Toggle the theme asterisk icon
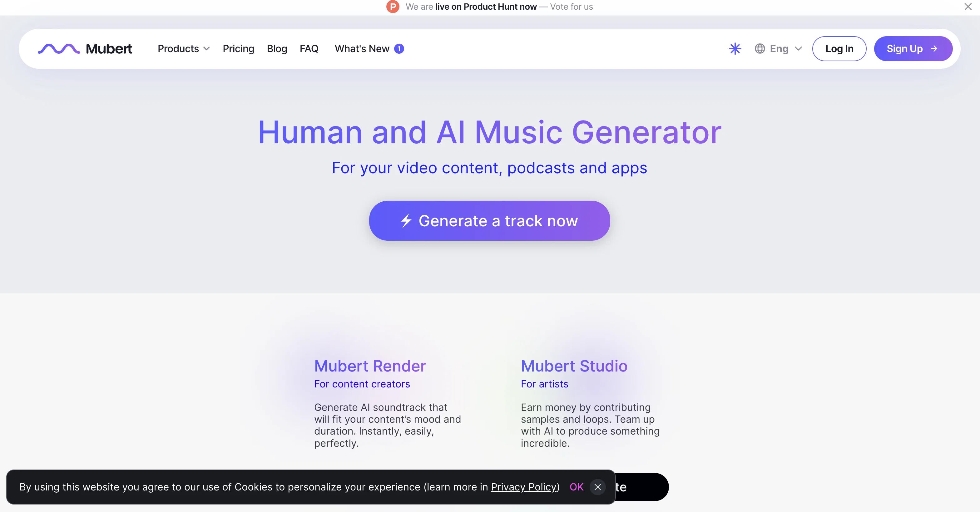Image resolution: width=980 pixels, height=512 pixels. click(x=735, y=49)
